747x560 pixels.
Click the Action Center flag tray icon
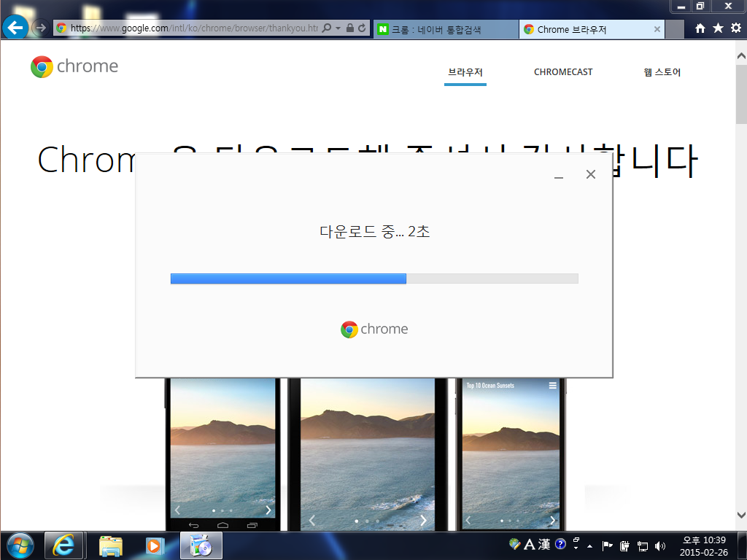coord(607,545)
